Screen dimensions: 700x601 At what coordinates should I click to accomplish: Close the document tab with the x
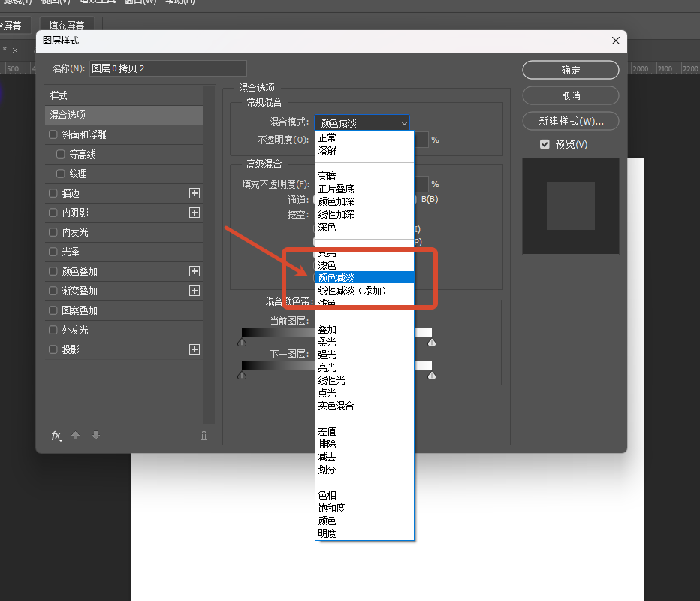pyautogui.click(x=15, y=50)
